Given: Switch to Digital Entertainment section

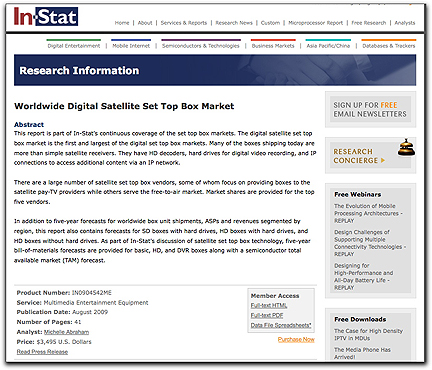Looking at the screenshot, I should click(x=74, y=46).
